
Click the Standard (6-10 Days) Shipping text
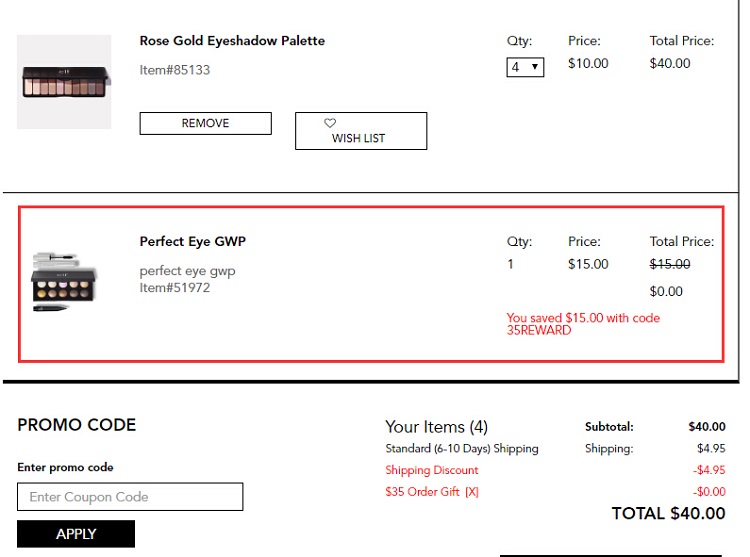click(x=462, y=448)
